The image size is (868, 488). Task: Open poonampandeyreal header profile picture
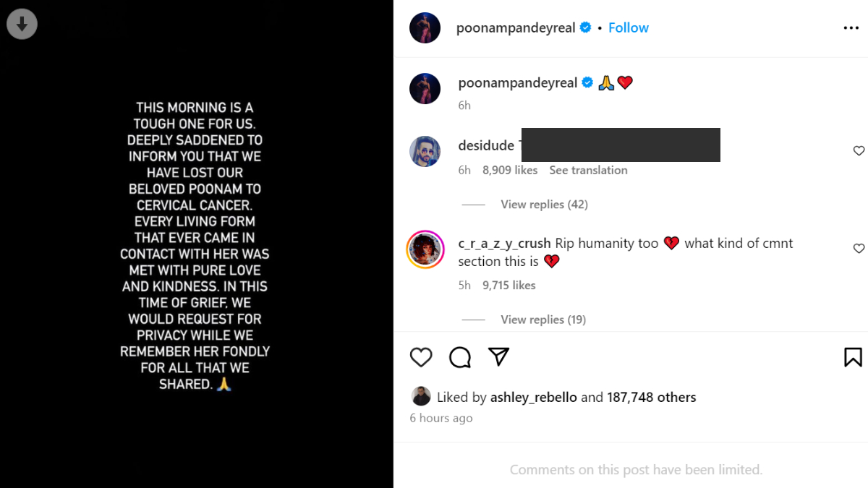tap(425, 28)
